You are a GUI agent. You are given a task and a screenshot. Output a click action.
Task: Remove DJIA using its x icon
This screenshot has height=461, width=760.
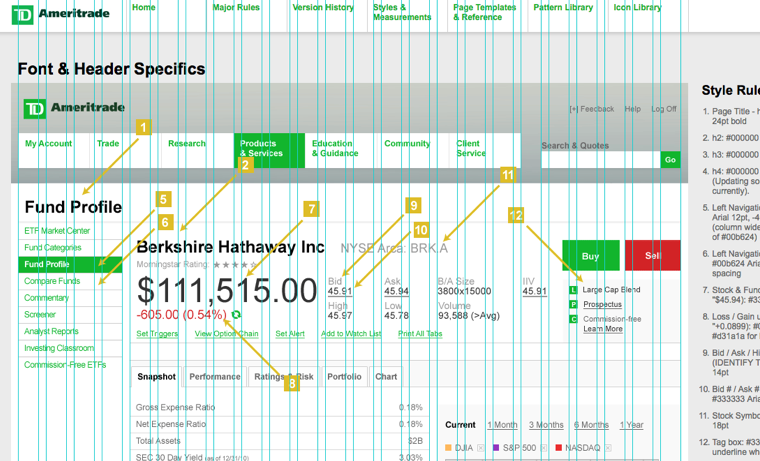pyautogui.click(x=480, y=448)
